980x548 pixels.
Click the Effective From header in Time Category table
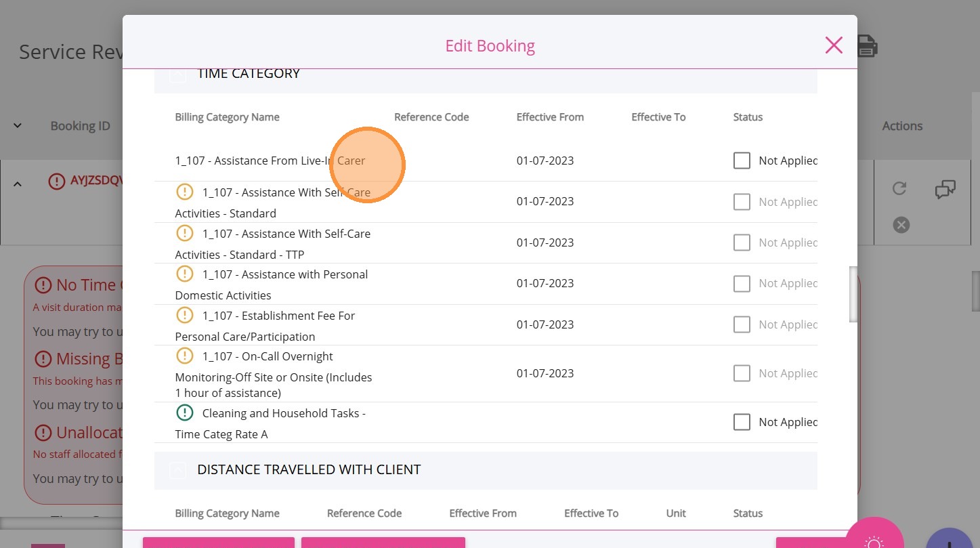tap(549, 117)
